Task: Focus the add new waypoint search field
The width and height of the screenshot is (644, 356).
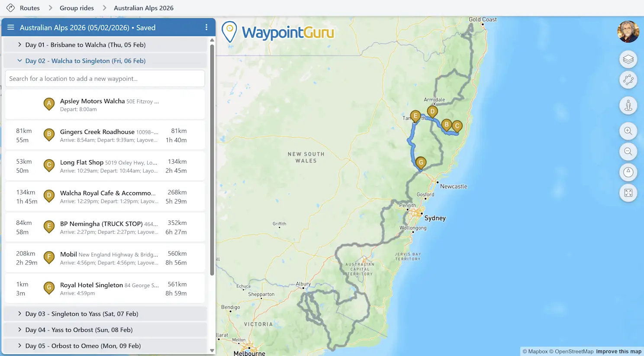Action: [105, 78]
